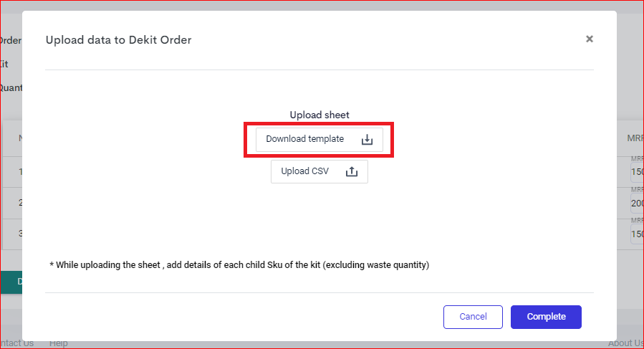This screenshot has height=349, width=644.
Task: Focus the MRP field showing 200
Action: point(637,203)
